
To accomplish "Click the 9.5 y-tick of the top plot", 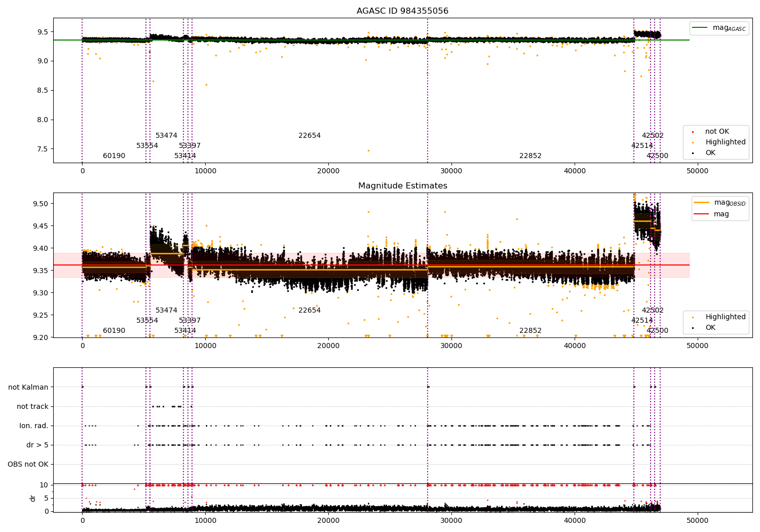I will pyautogui.click(x=43, y=32).
